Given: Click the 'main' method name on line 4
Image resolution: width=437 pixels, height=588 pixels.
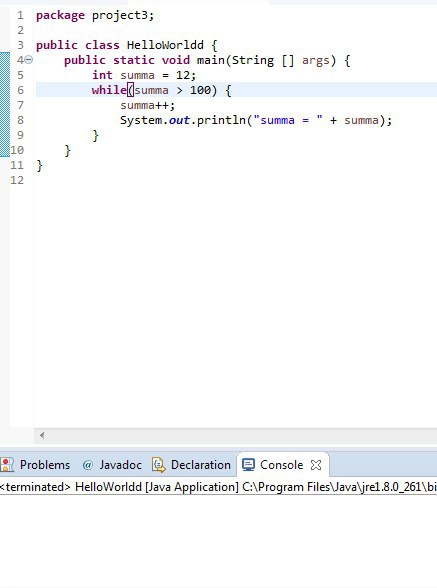Looking at the screenshot, I should click(211, 60).
